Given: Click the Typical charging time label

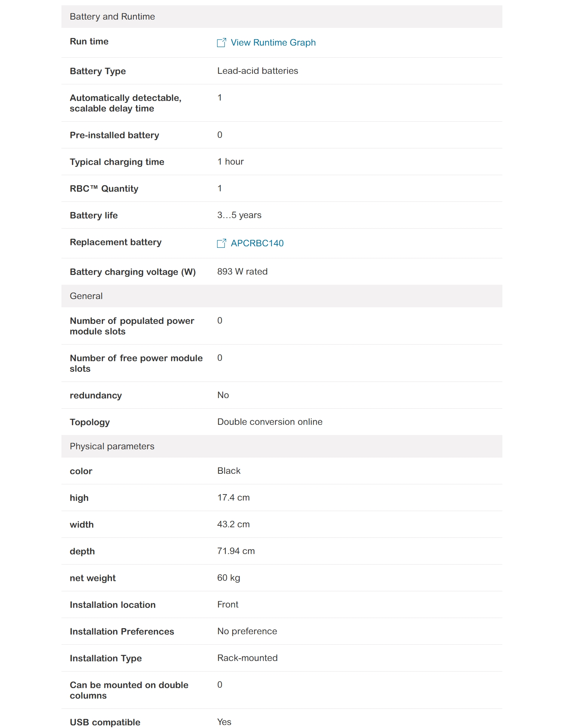Looking at the screenshot, I should [x=117, y=162].
